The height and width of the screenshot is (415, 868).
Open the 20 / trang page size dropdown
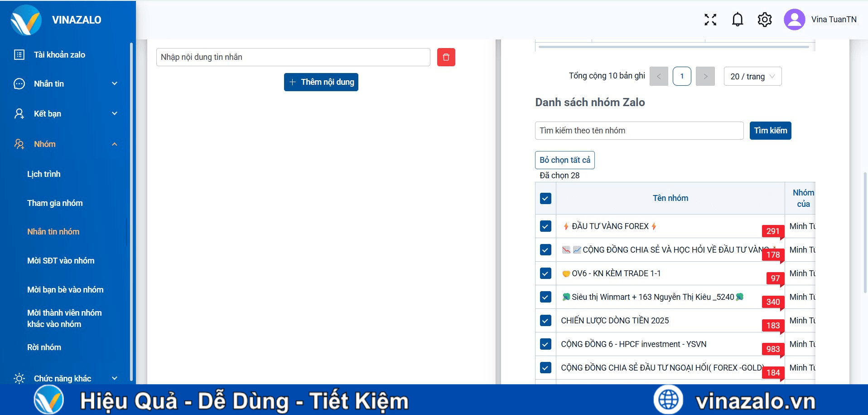752,76
